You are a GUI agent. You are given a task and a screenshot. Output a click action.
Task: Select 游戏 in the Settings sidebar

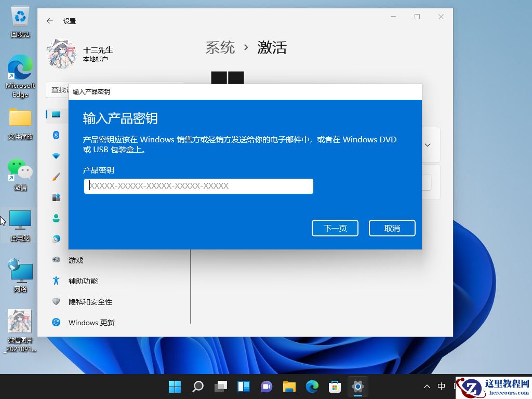click(x=76, y=260)
